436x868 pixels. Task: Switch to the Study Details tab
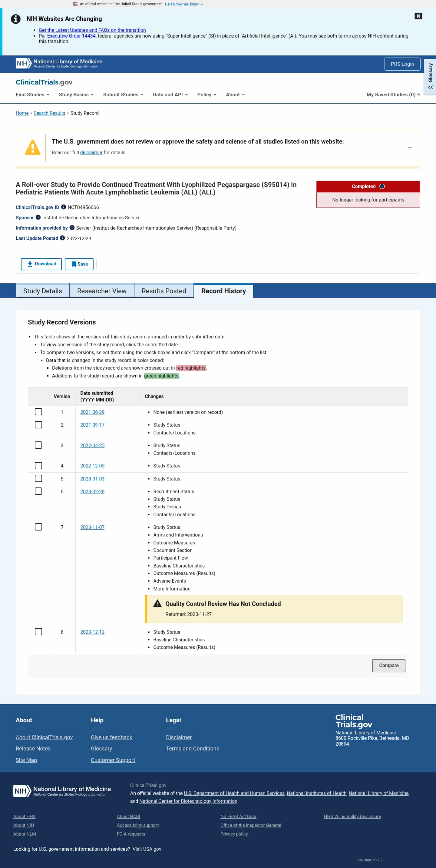coord(42,291)
